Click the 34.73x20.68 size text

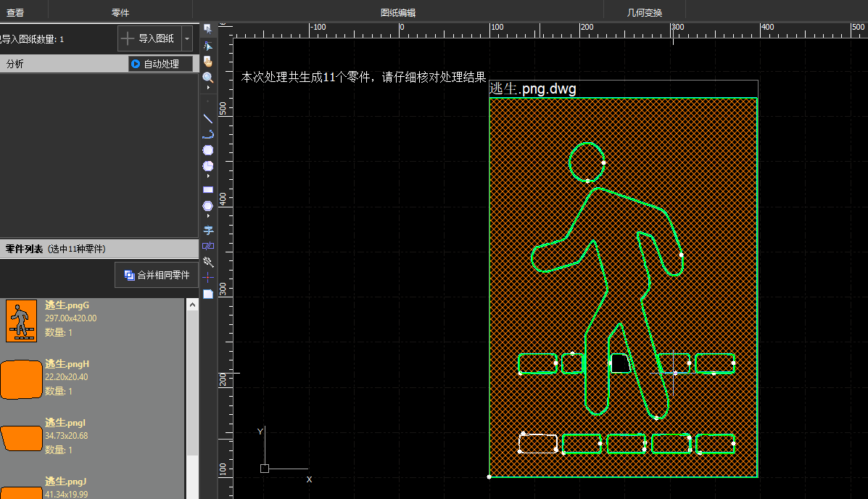pos(67,436)
